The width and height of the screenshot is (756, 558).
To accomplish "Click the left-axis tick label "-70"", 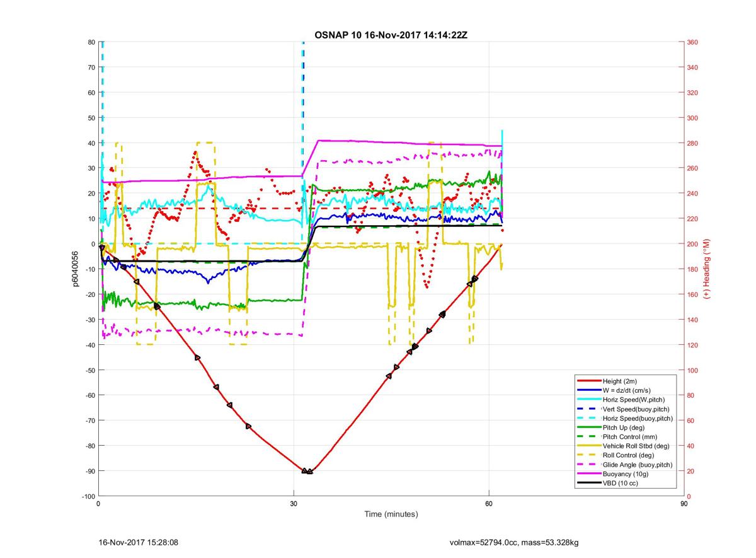I will tap(89, 421).
